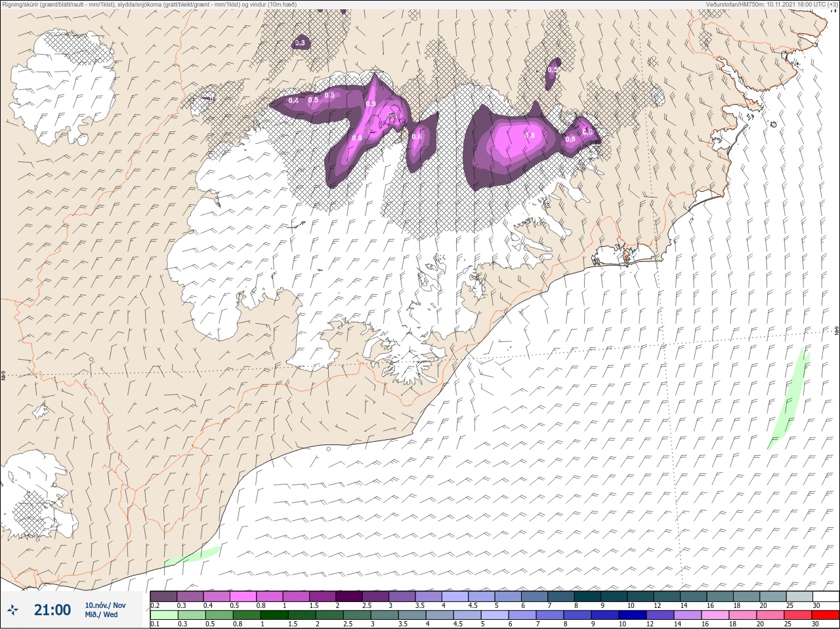
Task: Click the map title starting with "Rigning/skúrir"
Action: coord(149,5)
